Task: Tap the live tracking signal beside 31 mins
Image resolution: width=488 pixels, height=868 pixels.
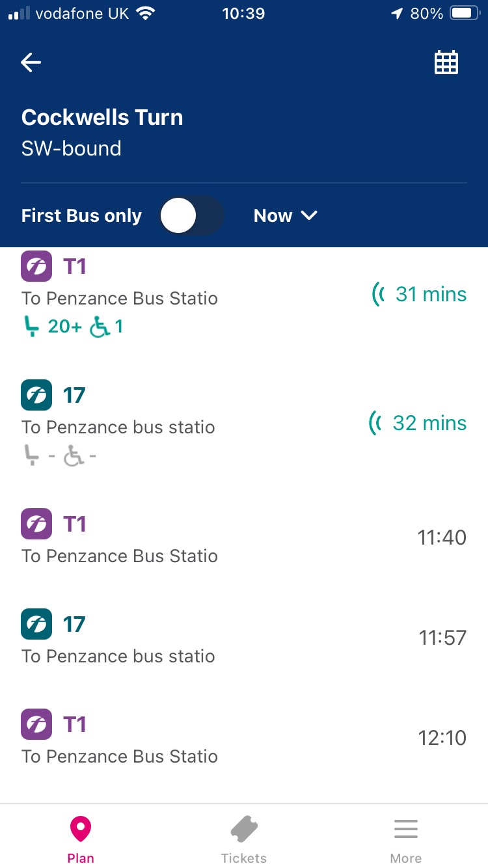Action: tap(376, 294)
